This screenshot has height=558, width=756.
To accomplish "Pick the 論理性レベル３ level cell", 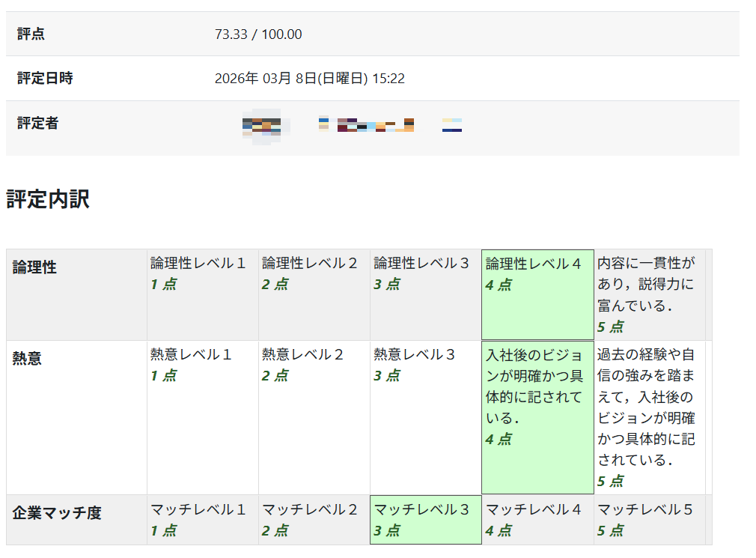I will coord(425,294).
